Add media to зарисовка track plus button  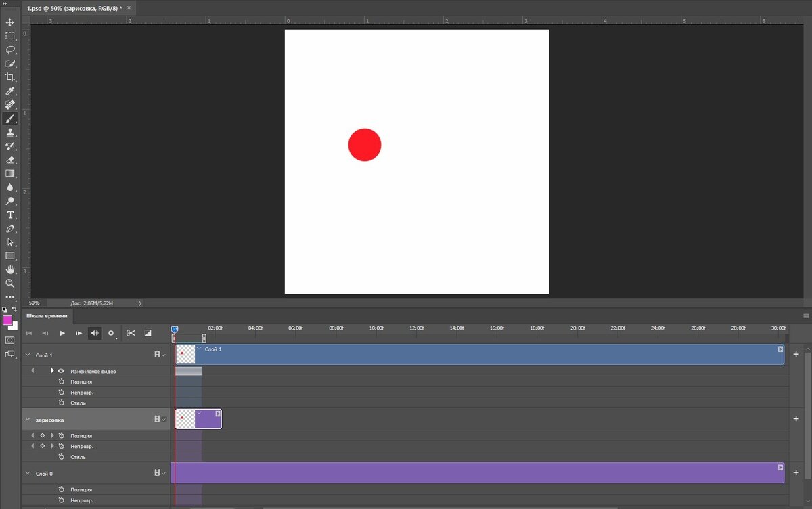tap(796, 419)
